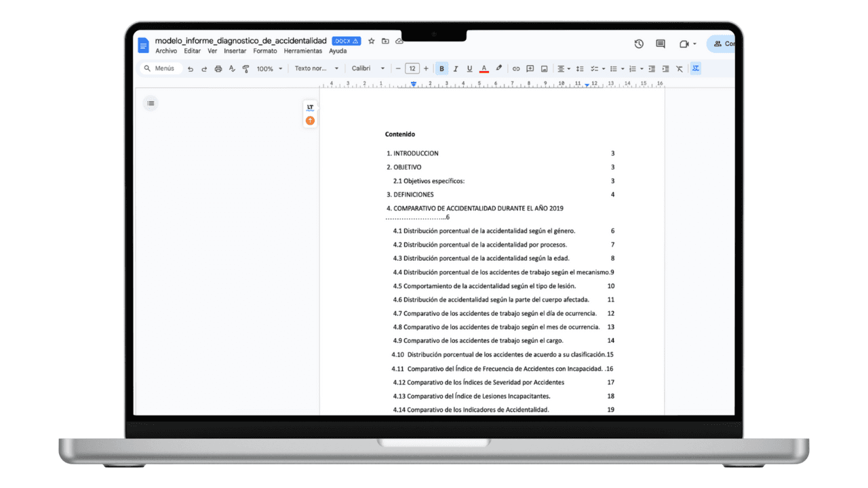Show the document outline panel
This screenshot has width=868, height=488.
point(151,103)
